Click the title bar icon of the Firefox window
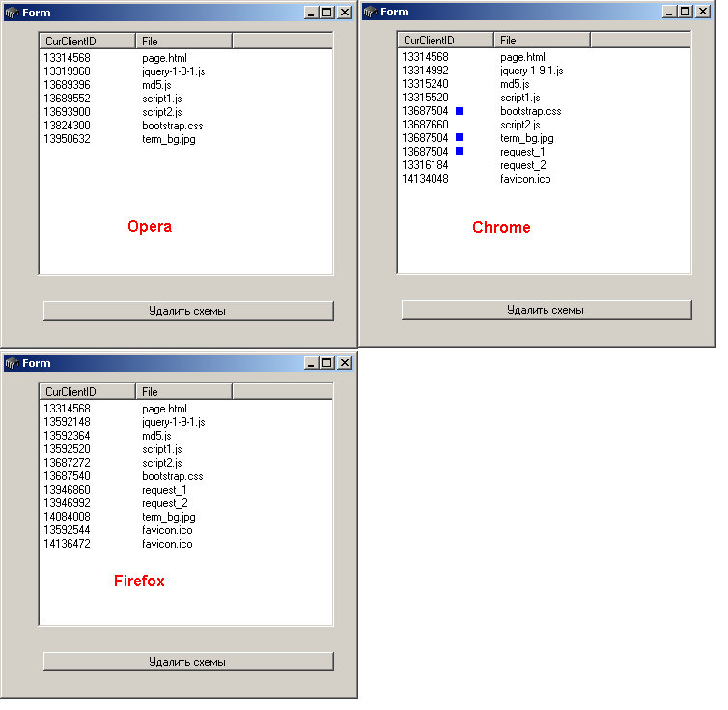 [12, 363]
